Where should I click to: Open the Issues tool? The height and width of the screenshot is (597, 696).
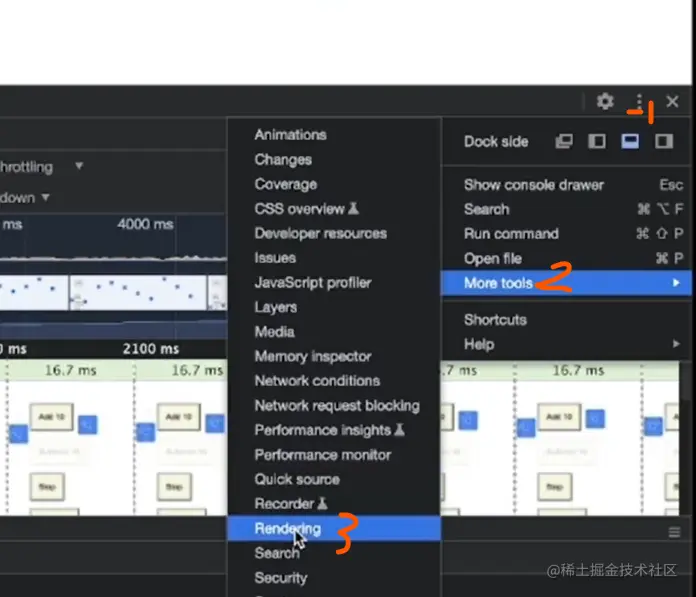334,258
